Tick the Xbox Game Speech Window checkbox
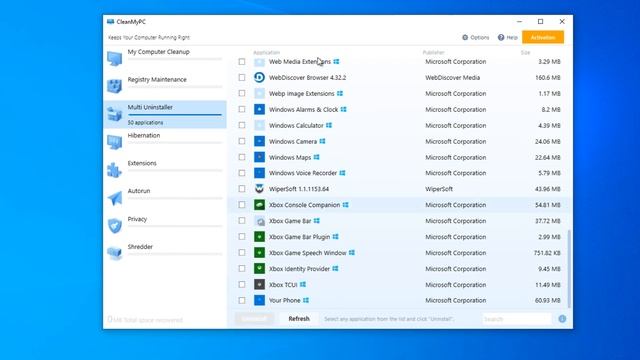The image size is (640, 360). tap(242, 253)
